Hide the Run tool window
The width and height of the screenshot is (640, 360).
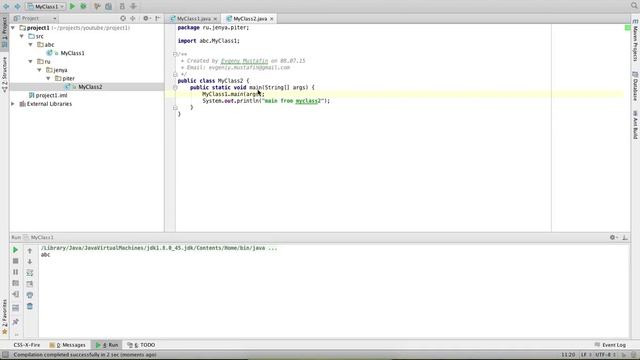click(625, 237)
